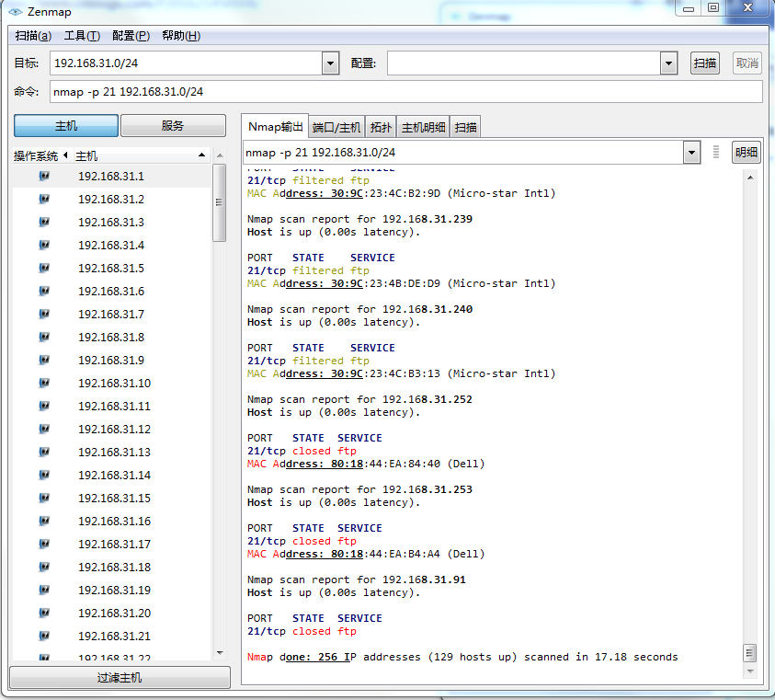Click the host icon beside 192.168.31.21
Screen dimensions: 775x700
pos(44,636)
